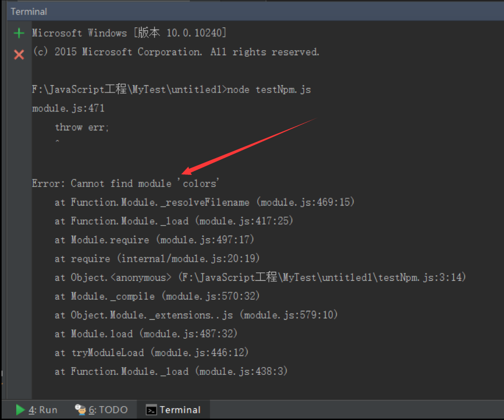Click the tryModuleLoad module.js:446:12 line
Image resolution: width=504 pixels, height=420 pixels.
coord(152,353)
